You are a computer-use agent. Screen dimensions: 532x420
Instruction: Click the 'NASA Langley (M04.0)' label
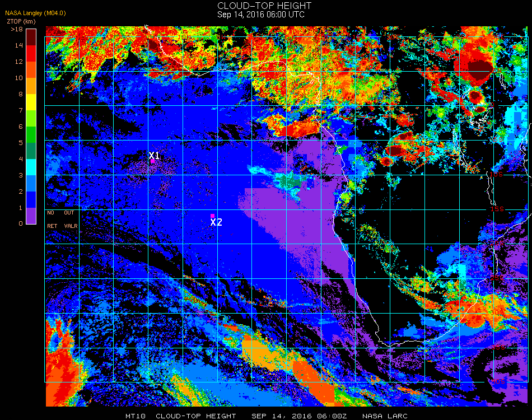tap(35, 13)
